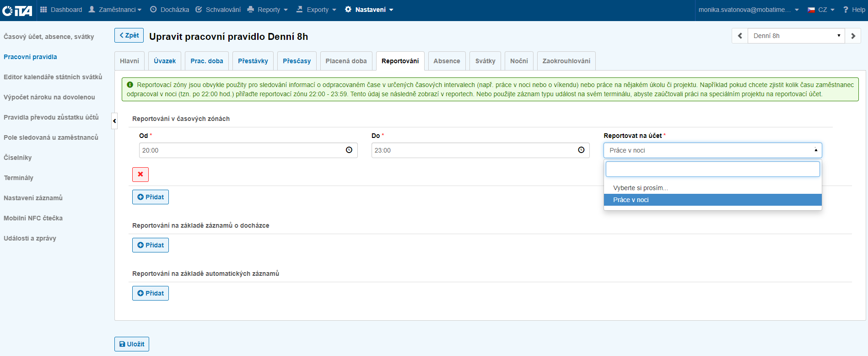Open the Dashboard from the top bar

[x=61, y=10]
